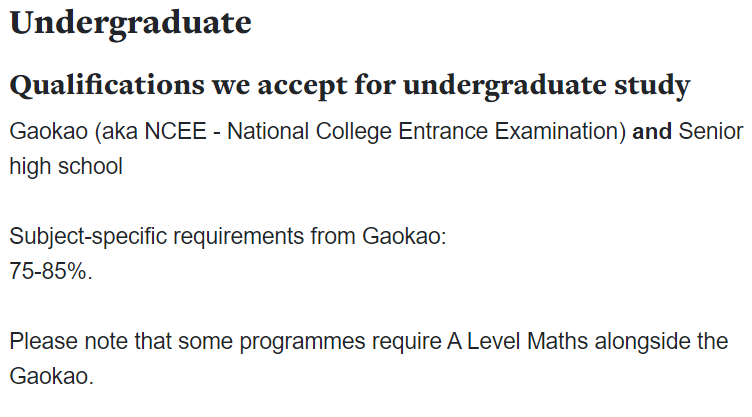Viewport: 752px width, 417px height.
Task: Click the word accept in the subheading
Action: coord(302,86)
